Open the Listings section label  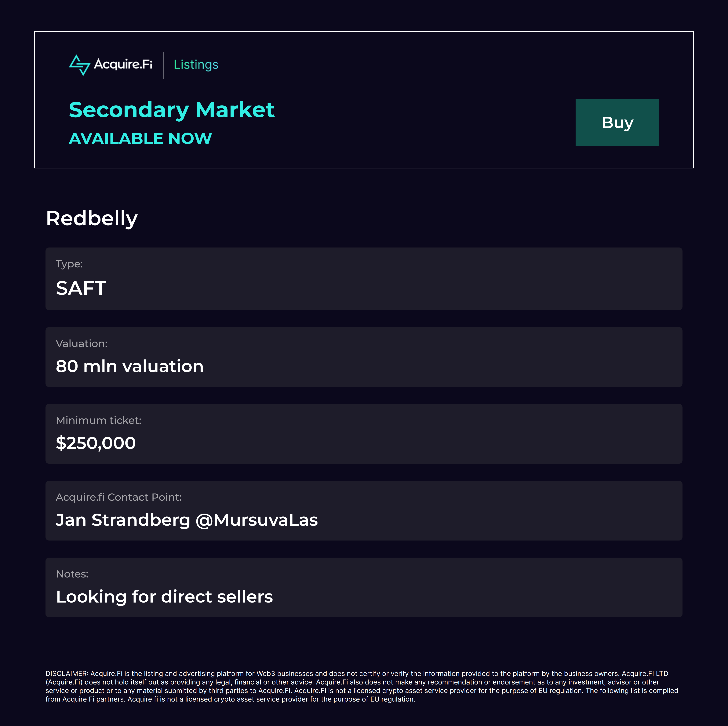196,65
